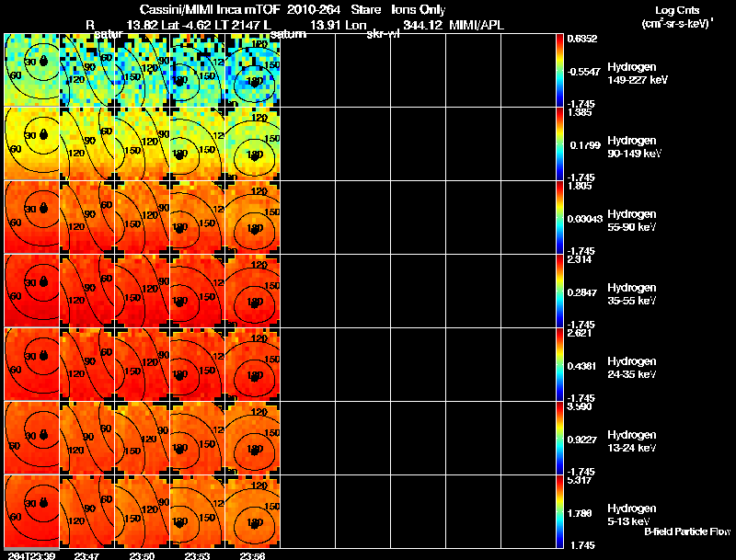
Task: Select the 'Hydrogen 35-55 keV' label
Action: pos(632,294)
